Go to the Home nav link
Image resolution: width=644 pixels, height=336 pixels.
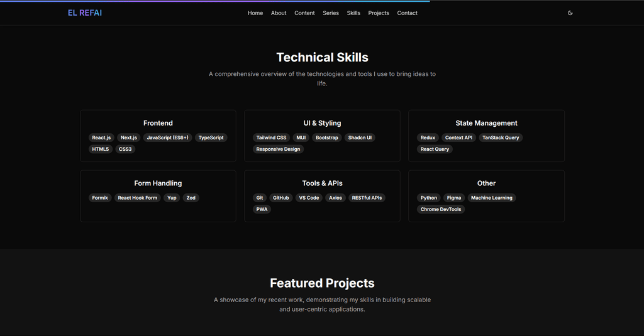click(x=255, y=13)
